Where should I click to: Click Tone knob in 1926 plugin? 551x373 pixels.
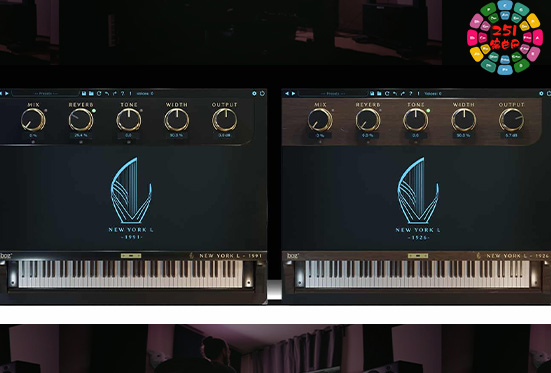click(416, 120)
